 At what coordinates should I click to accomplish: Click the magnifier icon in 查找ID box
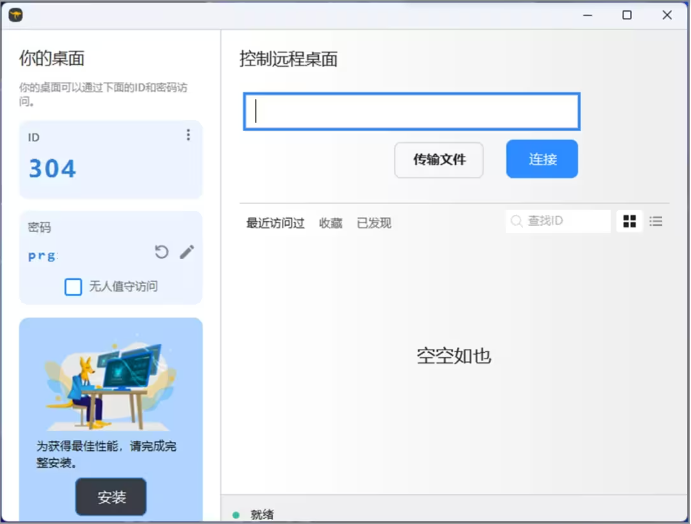[x=517, y=221]
